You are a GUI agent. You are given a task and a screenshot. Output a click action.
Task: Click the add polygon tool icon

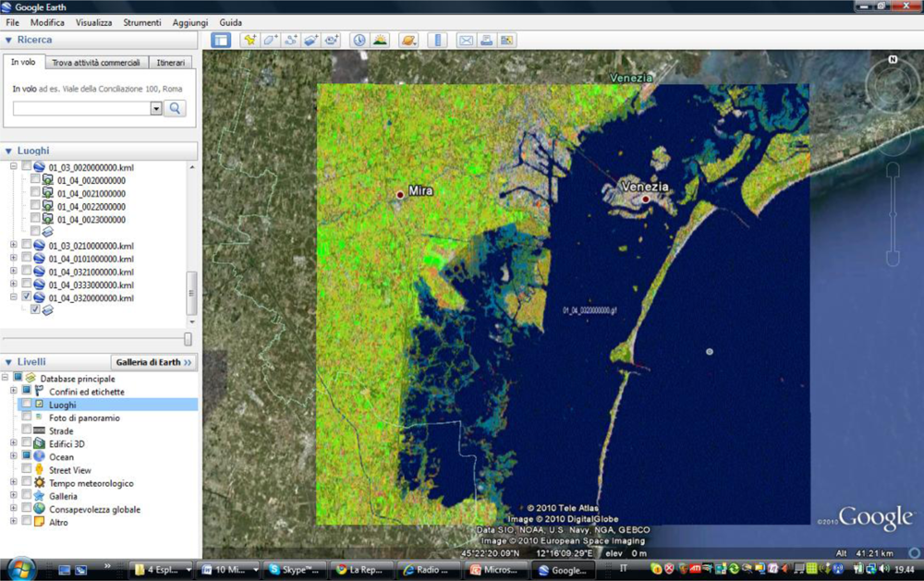pyautogui.click(x=270, y=40)
